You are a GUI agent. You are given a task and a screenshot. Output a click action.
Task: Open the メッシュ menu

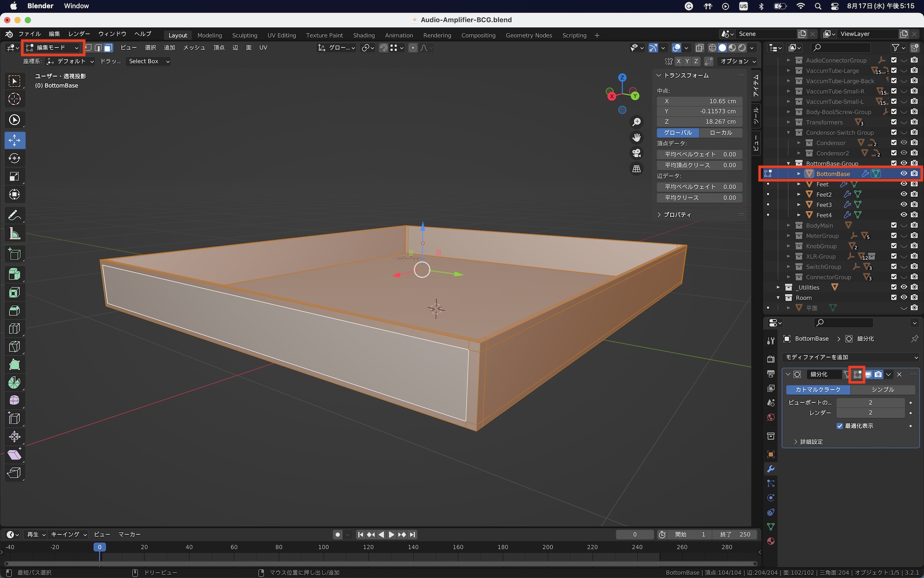click(x=194, y=48)
